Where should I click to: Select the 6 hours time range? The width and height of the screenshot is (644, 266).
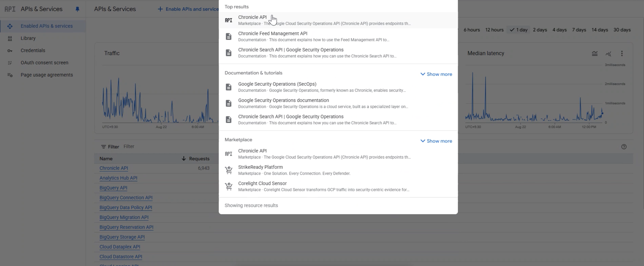[x=471, y=30]
